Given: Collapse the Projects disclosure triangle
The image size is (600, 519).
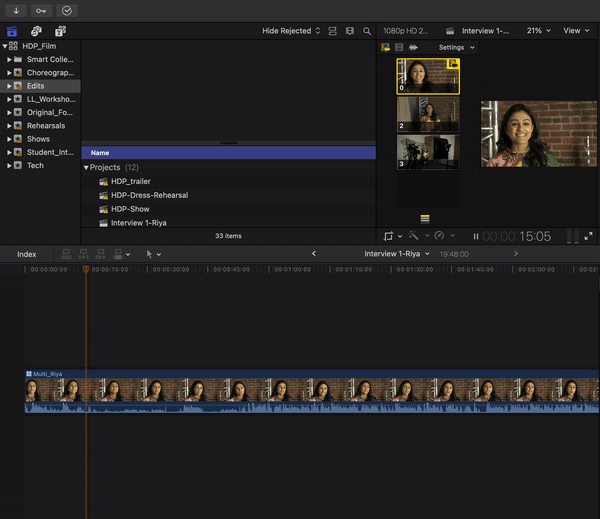Looking at the screenshot, I should pos(86,168).
